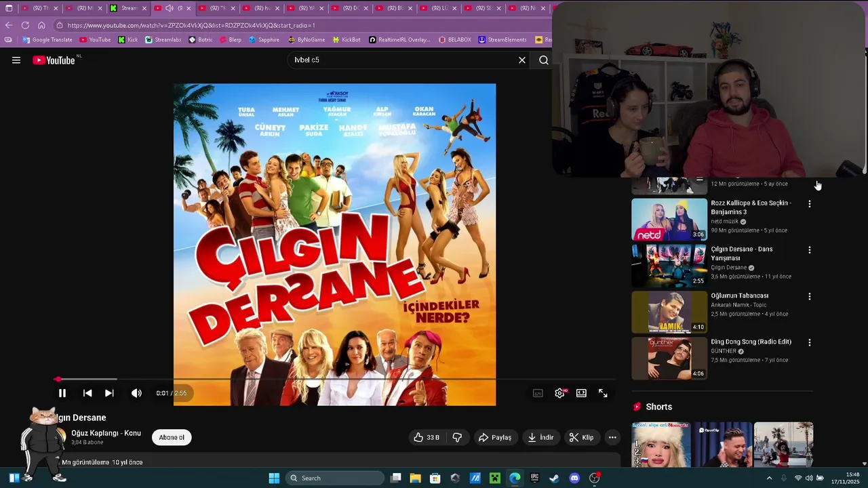Viewport: 868px width, 488px height.
Task: Go back with browser back arrow
Action: (9, 25)
